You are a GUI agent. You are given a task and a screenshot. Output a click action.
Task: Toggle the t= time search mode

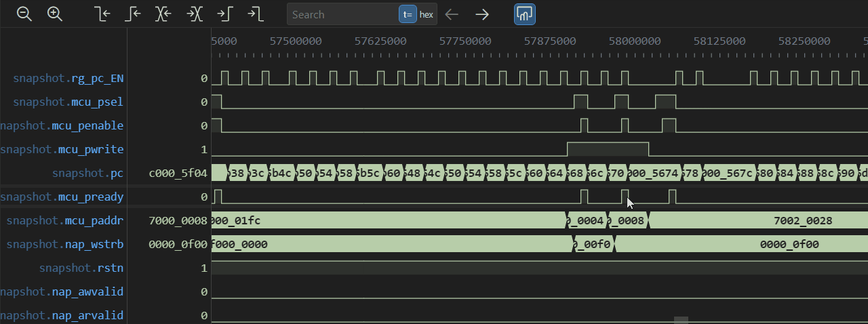(408, 14)
